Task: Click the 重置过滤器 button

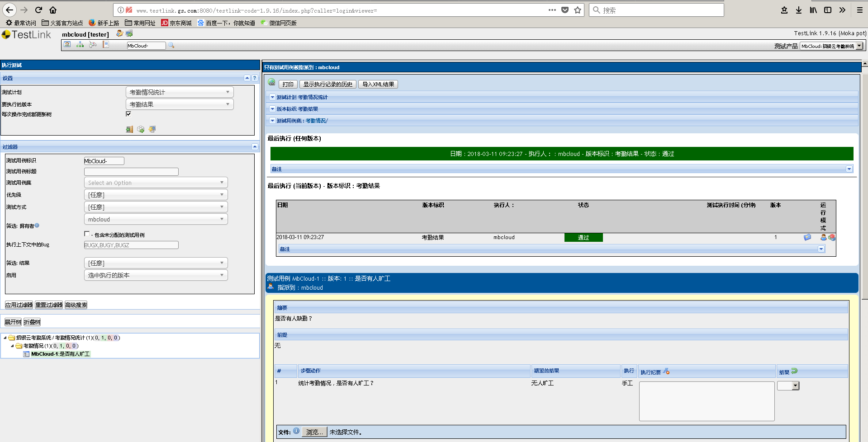Action: pos(49,305)
